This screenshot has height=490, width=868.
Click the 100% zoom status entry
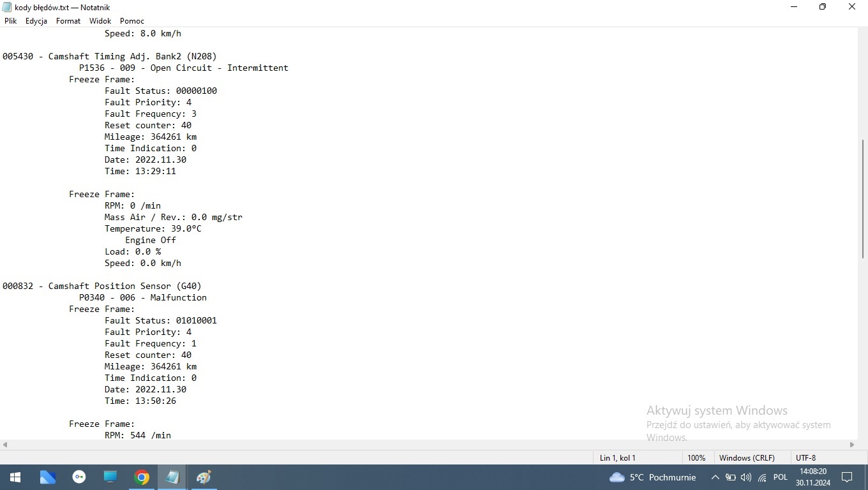[697, 457]
